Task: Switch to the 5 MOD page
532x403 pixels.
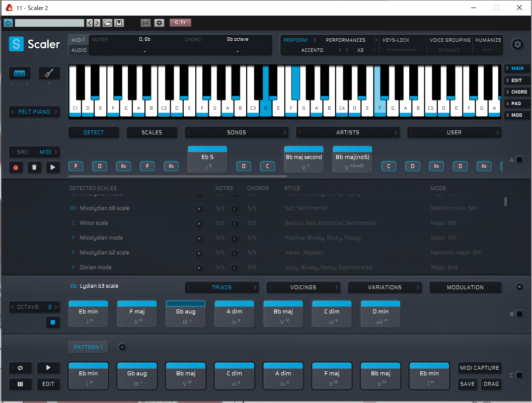Action: coord(516,115)
